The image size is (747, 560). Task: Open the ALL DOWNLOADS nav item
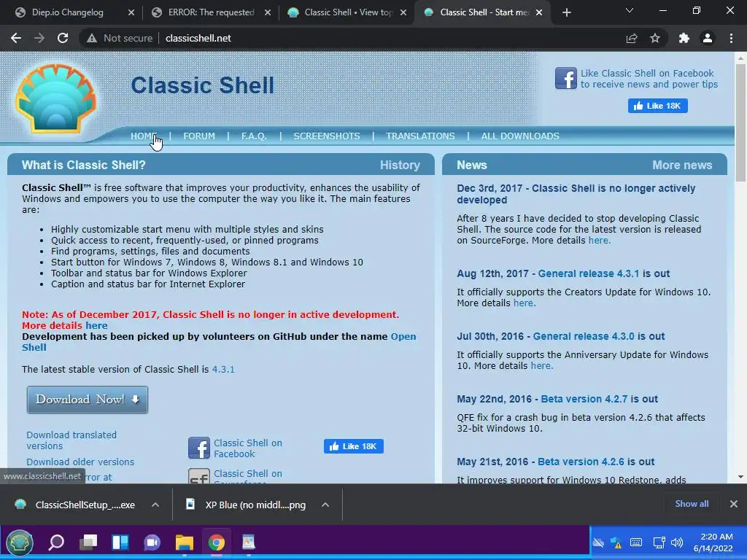click(x=520, y=136)
